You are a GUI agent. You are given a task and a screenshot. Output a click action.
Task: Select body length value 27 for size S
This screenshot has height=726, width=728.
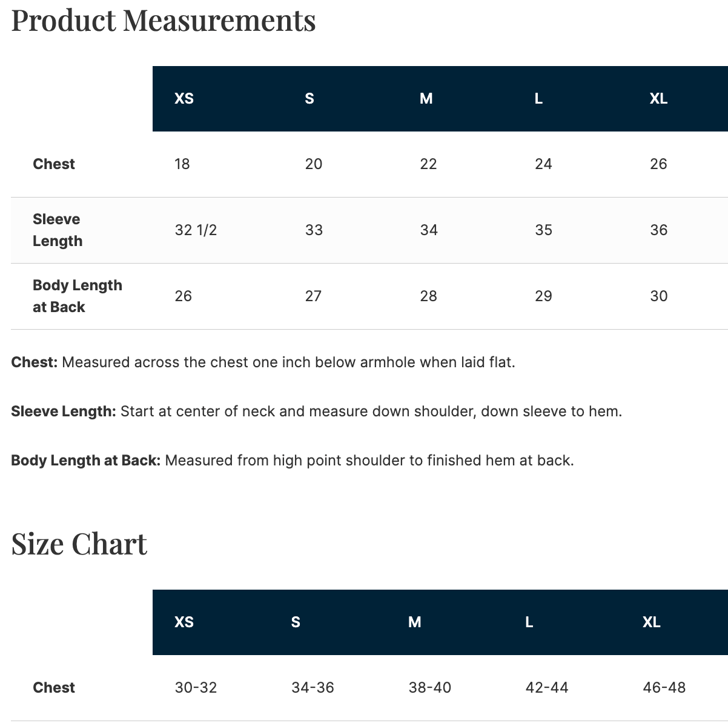(313, 296)
